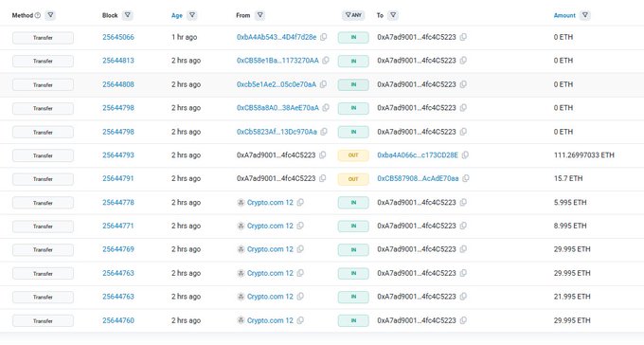Copy Crypto.com 12 address in 21.995 ETH row
The image size is (644, 345).
coord(300,297)
